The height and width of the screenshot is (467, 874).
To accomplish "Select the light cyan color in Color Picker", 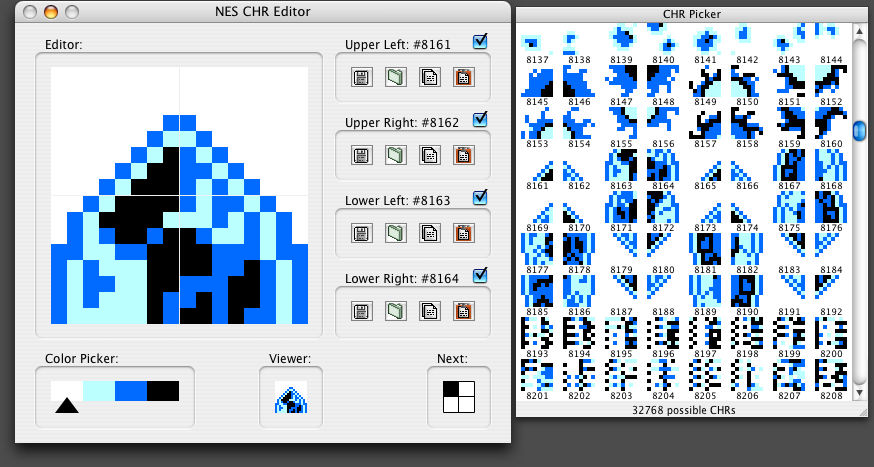I will click(99, 391).
